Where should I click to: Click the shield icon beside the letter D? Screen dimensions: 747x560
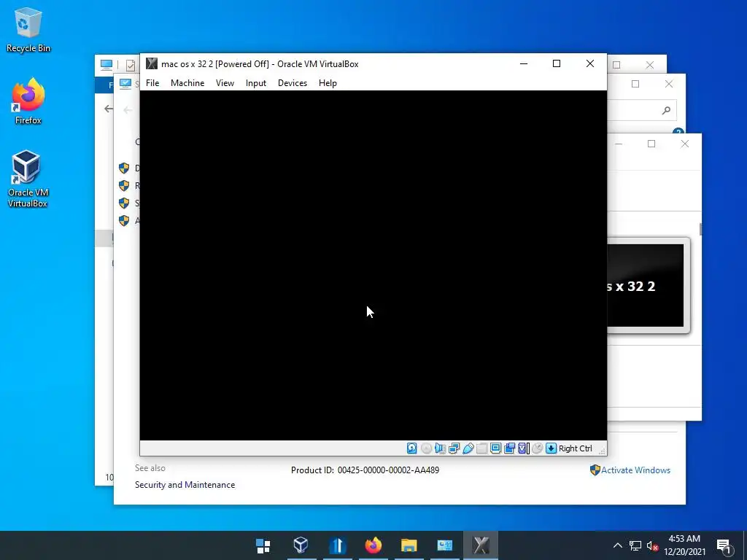tap(124, 168)
